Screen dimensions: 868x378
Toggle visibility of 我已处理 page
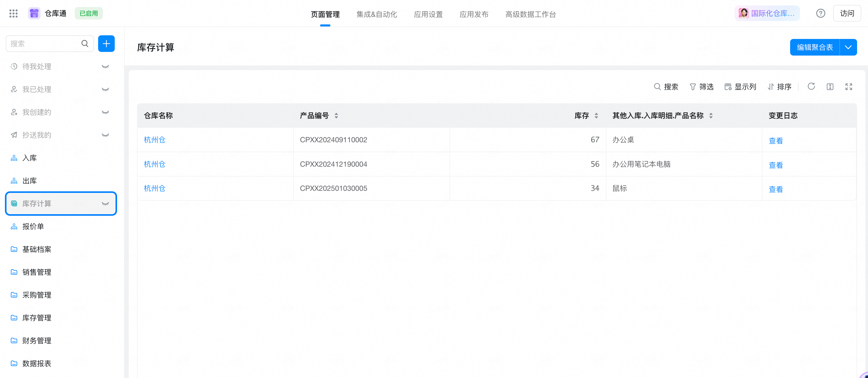pos(105,90)
